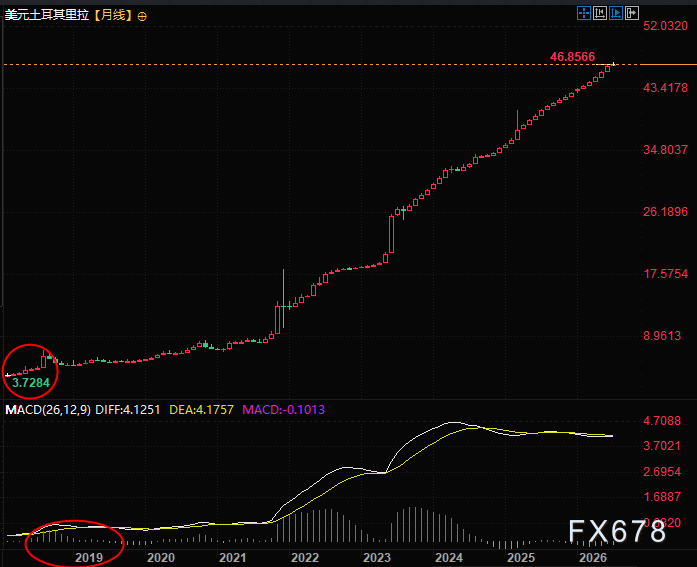Click the 4.7088 MACD axis label
The image size is (697, 567).
662,420
